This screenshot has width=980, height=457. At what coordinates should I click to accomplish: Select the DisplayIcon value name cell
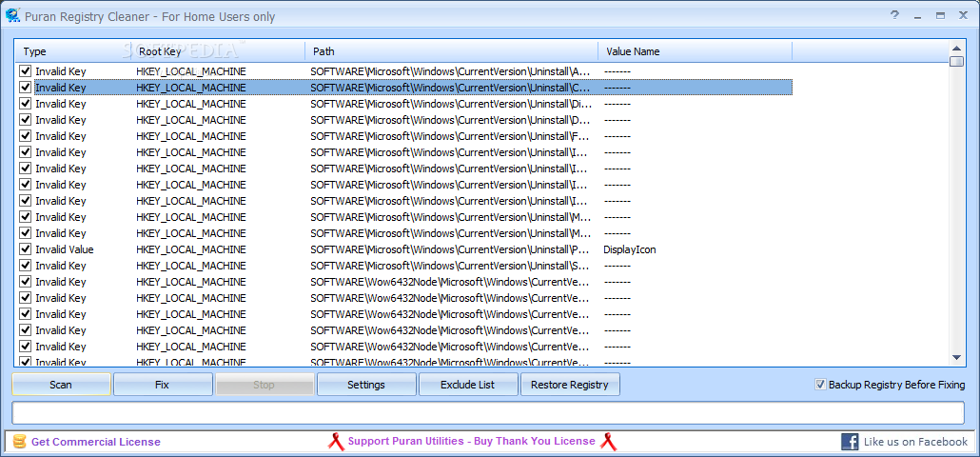point(629,249)
